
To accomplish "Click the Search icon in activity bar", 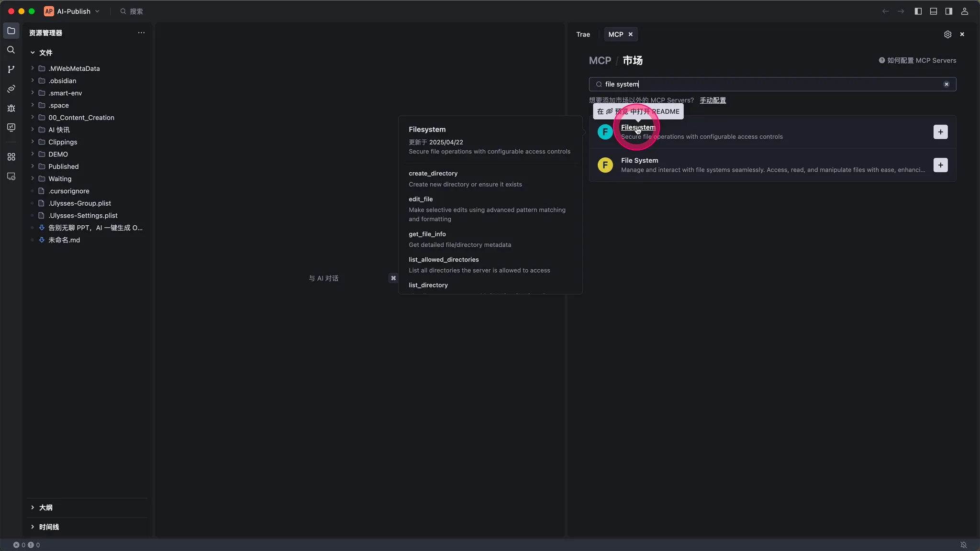I will click(x=11, y=50).
